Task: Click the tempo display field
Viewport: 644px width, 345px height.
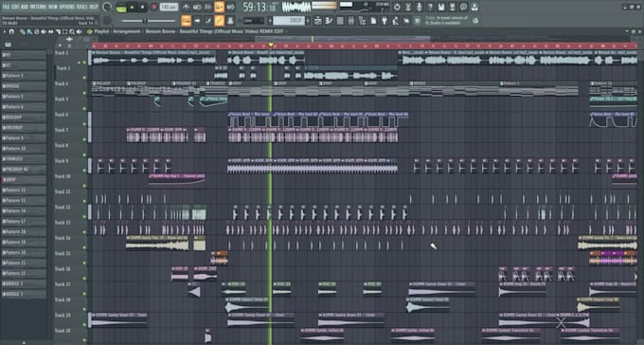Action: tap(169, 7)
